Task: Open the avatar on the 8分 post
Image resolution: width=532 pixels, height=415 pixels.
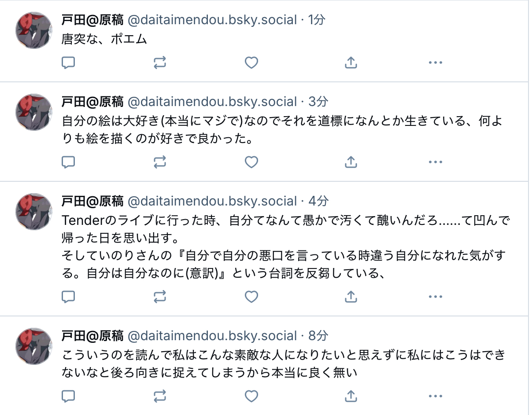Action: (34, 346)
